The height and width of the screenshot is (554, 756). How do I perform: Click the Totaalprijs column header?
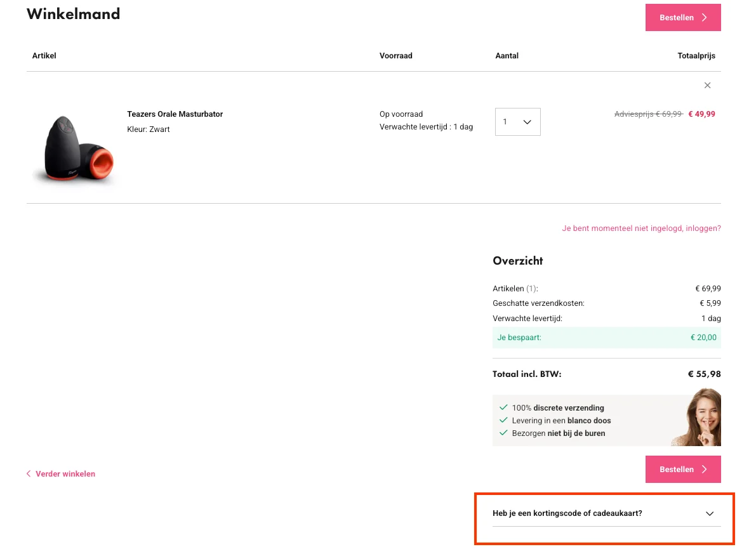pos(696,55)
